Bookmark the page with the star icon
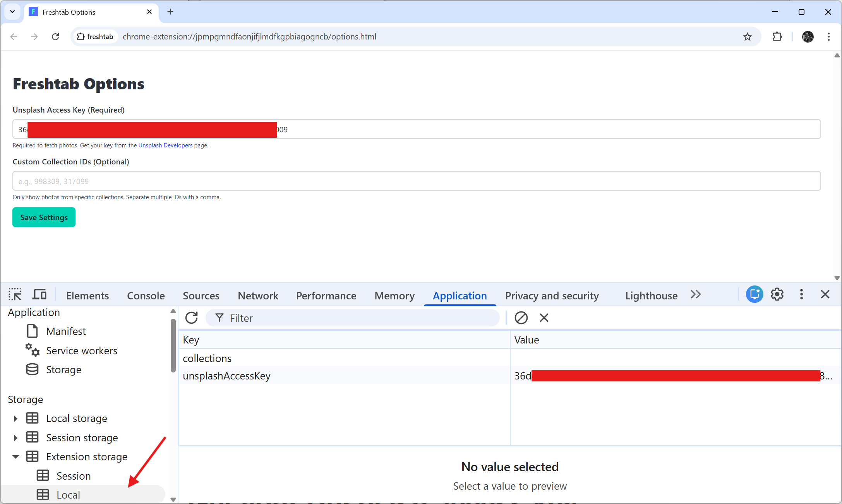Image resolution: width=842 pixels, height=504 pixels. pyautogui.click(x=748, y=36)
